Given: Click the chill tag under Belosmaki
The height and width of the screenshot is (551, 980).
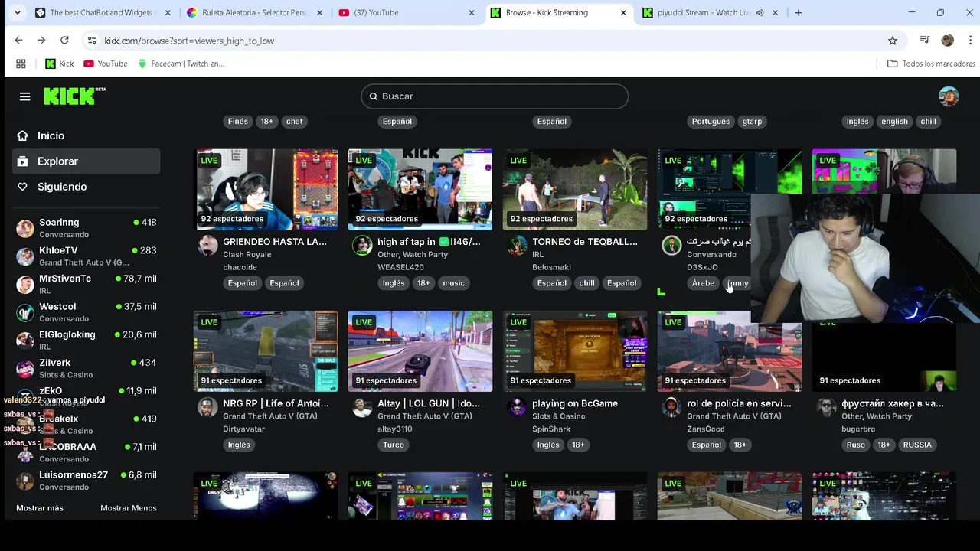Looking at the screenshot, I should pyautogui.click(x=586, y=283).
